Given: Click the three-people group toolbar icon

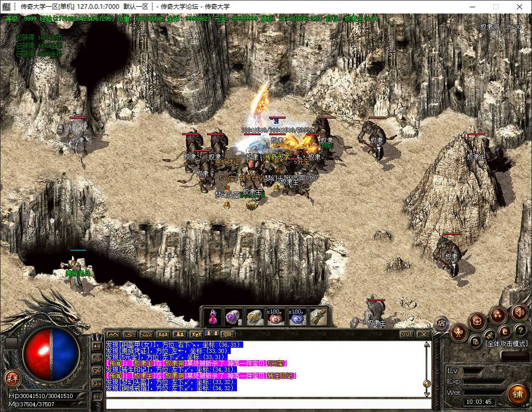Looking at the screenshot, I should click(x=163, y=334).
